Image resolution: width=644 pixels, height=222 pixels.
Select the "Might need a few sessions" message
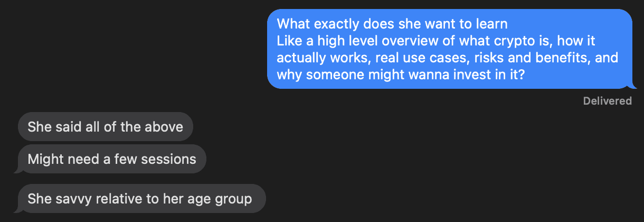click(x=111, y=159)
